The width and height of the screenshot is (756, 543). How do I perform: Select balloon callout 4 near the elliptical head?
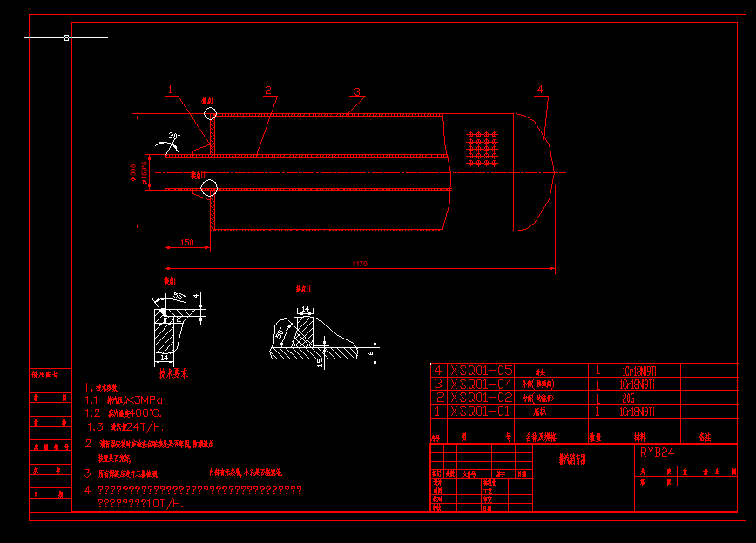coord(540,87)
